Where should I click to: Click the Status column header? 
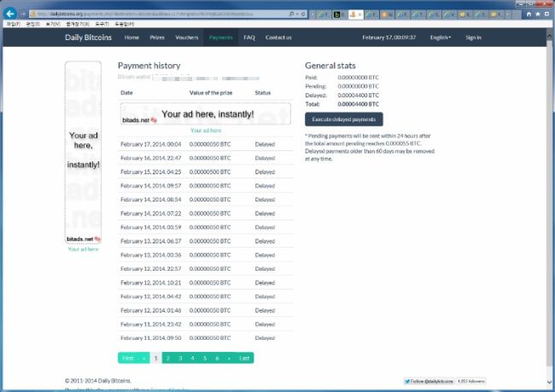click(263, 93)
